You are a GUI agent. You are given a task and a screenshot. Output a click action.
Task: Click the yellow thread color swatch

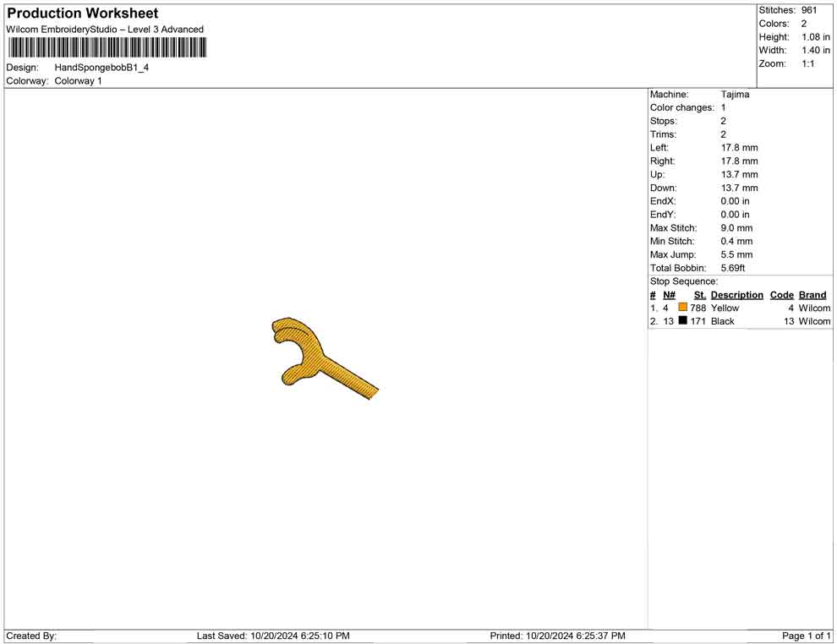[683, 308]
